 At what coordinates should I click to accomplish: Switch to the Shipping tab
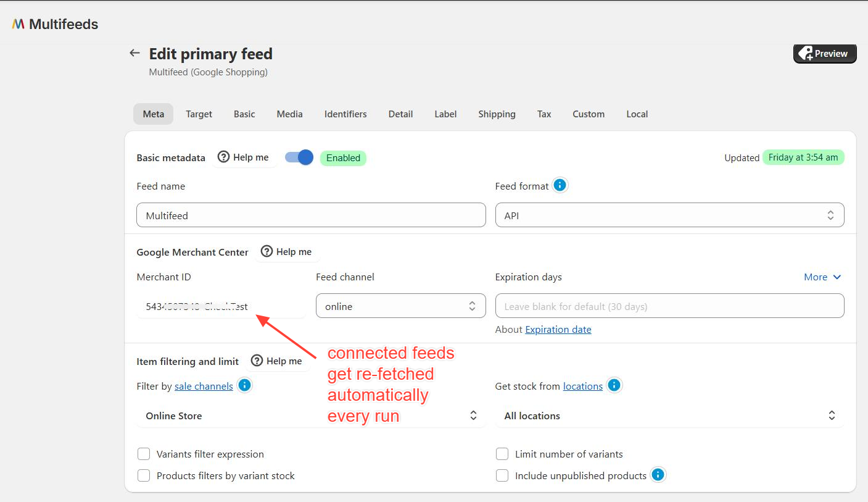[x=497, y=114]
